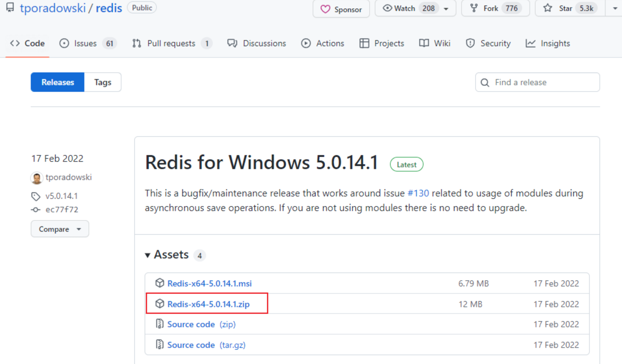Open the redis repository link
The image size is (622, 364).
point(109,8)
